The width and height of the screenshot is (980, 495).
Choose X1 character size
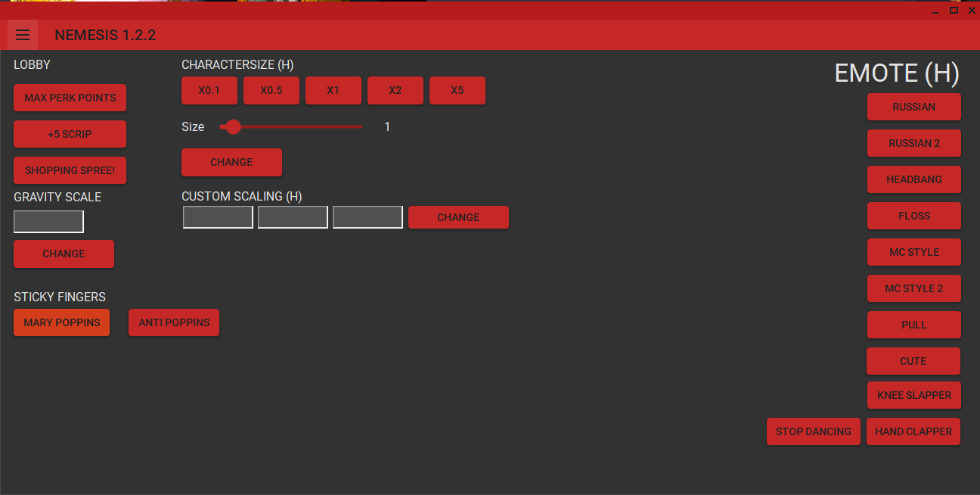[333, 90]
